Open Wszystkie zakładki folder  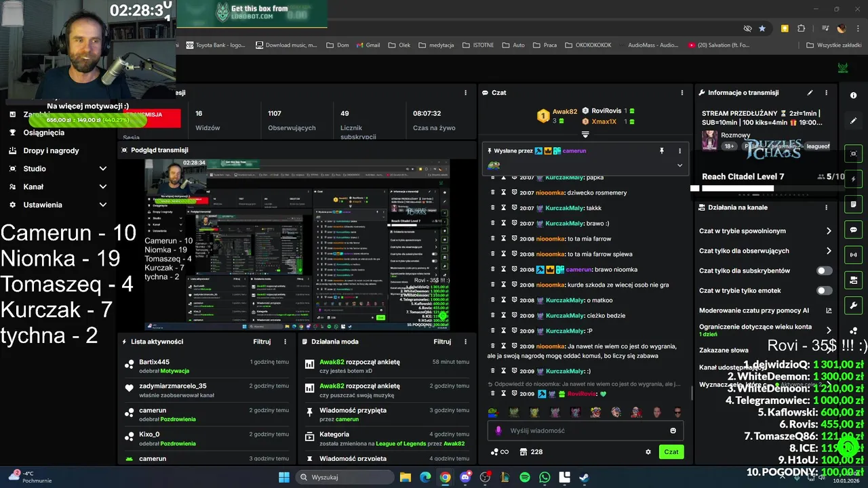click(x=835, y=45)
